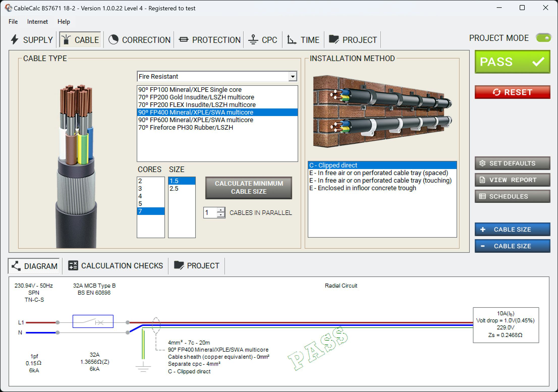Viewport: 558px width, 392px height.
Task: Open the Project folder icon
Action: pyautogui.click(x=333, y=39)
